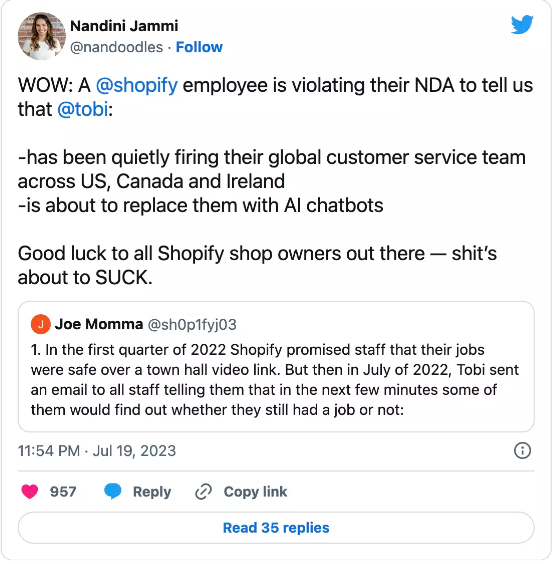Click the blue reply speech bubble icon
554x564 pixels.
click(x=113, y=491)
